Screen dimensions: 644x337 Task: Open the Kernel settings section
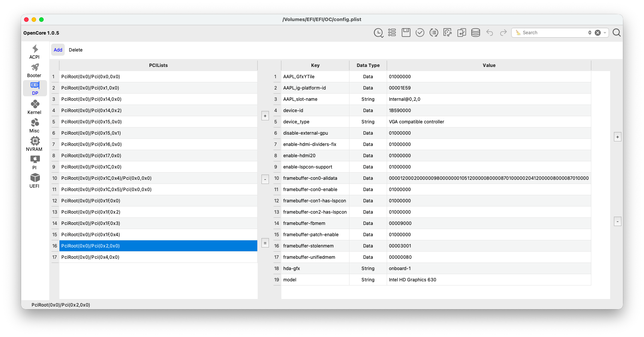pos(35,107)
